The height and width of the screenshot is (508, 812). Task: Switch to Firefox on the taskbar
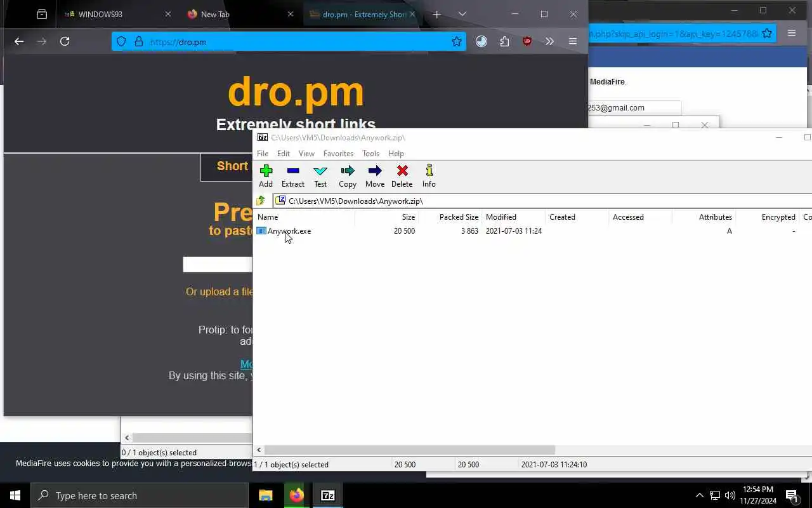(297, 495)
